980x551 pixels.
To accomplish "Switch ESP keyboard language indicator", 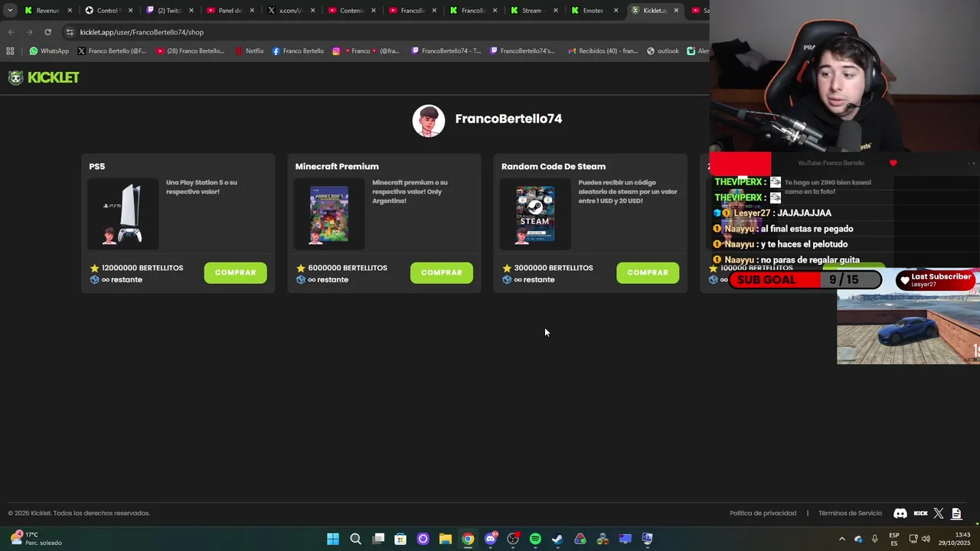I will 894,539.
